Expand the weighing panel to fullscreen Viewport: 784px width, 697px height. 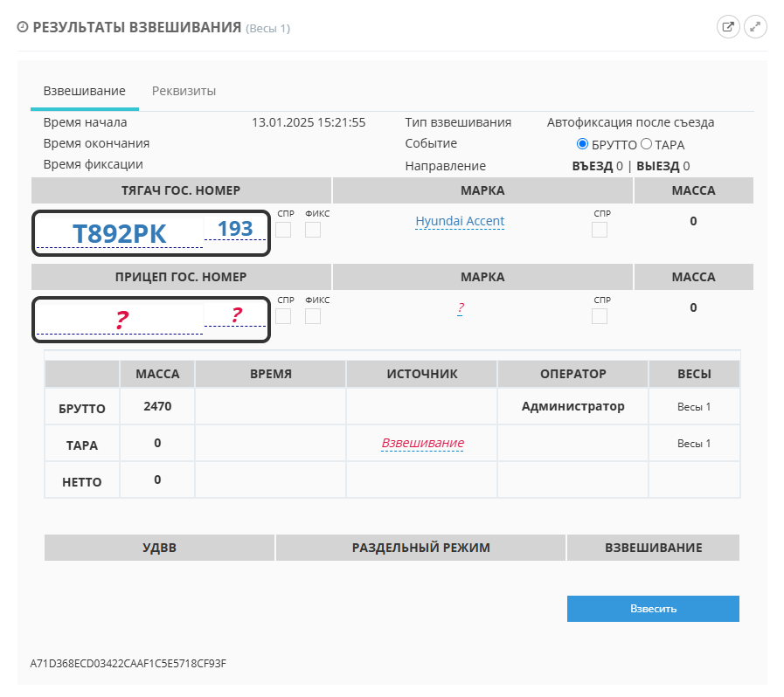coord(755,27)
